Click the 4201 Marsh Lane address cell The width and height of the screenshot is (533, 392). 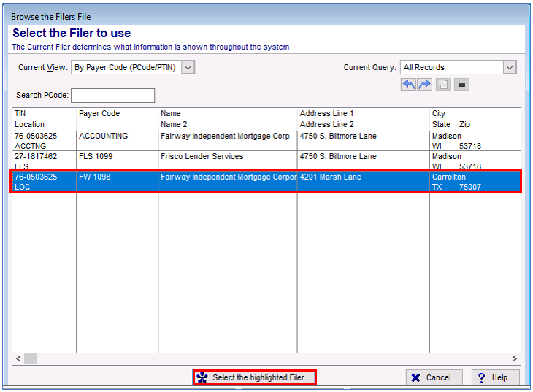click(x=331, y=177)
